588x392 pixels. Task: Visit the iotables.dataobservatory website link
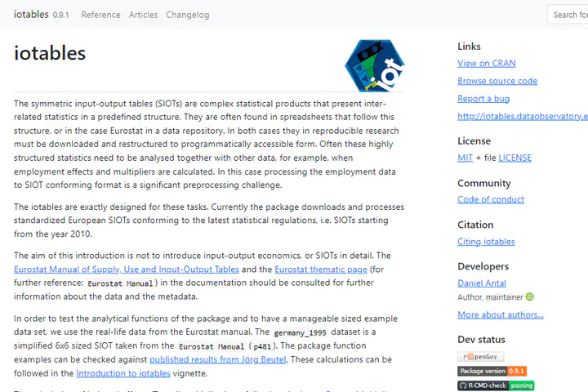pyautogui.click(x=523, y=117)
